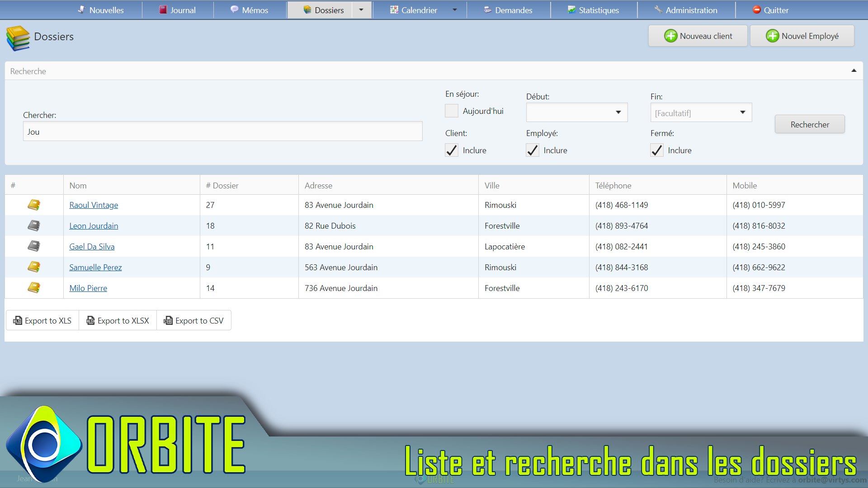
Task: Click the Statistiques chart icon
Action: coord(572,9)
